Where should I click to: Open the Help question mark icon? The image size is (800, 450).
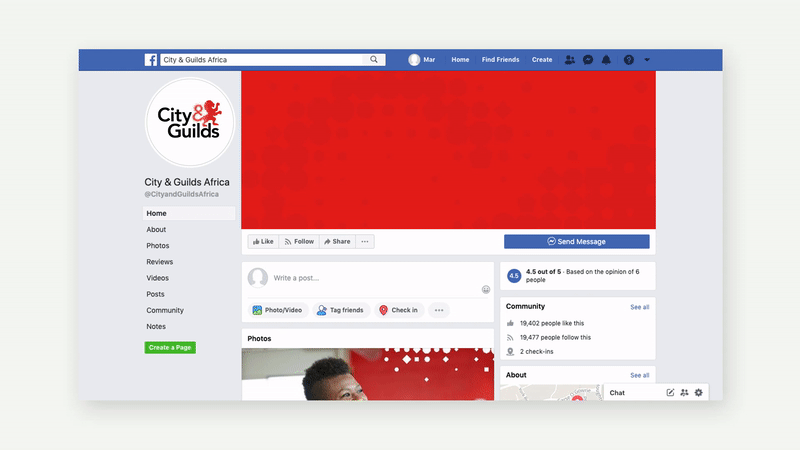pyautogui.click(x=629, y=60)
